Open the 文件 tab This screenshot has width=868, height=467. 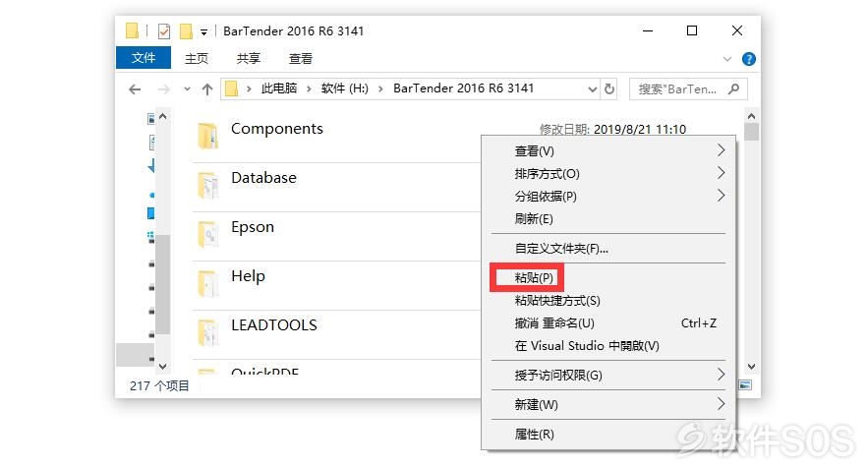point(144,58)
